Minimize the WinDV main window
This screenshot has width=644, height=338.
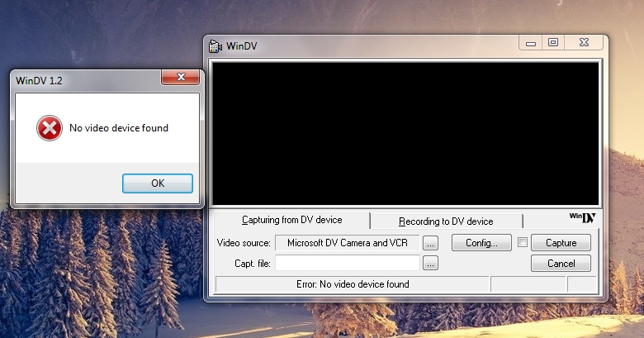pyautogui.click(x=531, y=43)
